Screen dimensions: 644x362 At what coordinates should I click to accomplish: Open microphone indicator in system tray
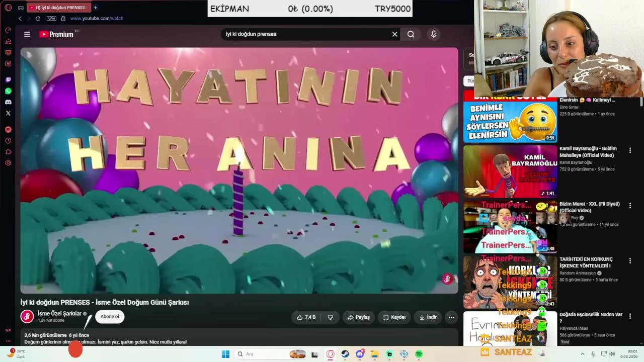(593, 354)
